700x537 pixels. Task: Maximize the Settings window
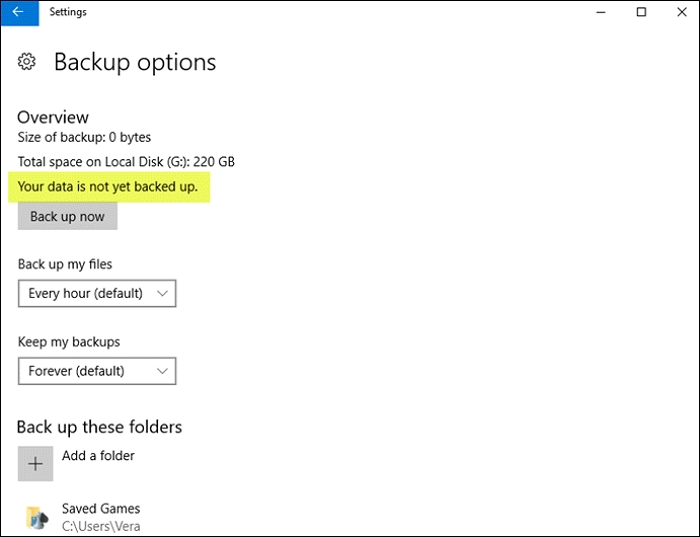(x=641, y=12)
